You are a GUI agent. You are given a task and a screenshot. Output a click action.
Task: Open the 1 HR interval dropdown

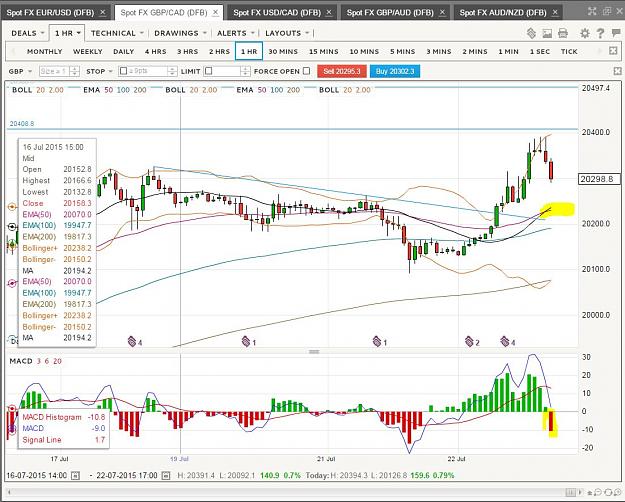(x=67, y=33)
